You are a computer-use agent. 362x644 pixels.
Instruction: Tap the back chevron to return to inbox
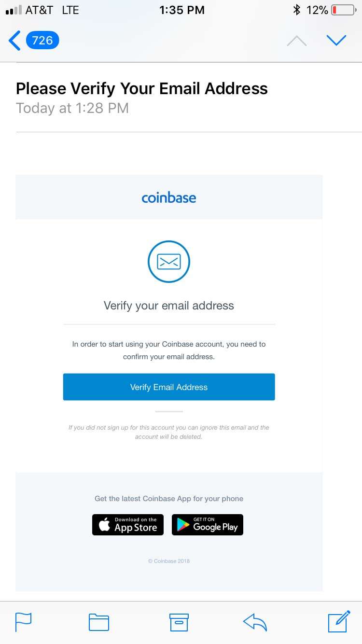tap(15, 41)
